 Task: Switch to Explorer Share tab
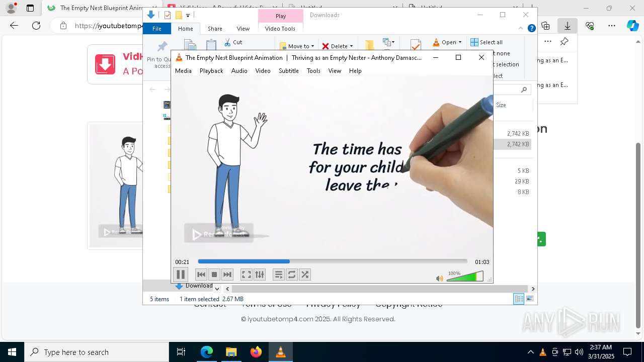coord(215,29)
